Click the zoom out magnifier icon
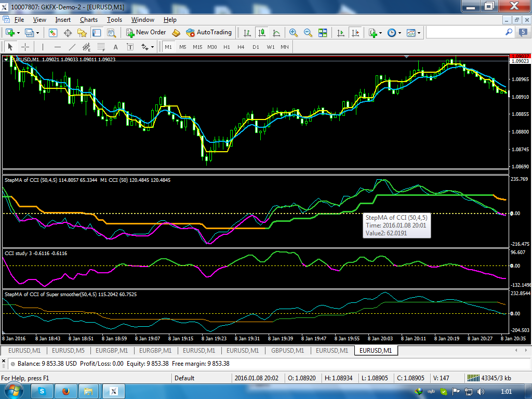 pyautogui.click(x=308, y=33)
